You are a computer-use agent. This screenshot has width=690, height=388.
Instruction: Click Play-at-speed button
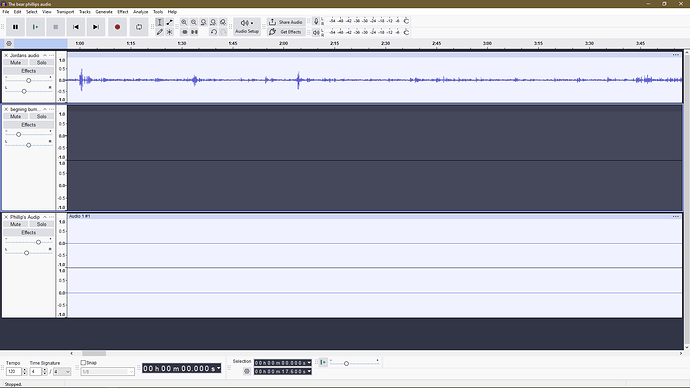point(323,362)
